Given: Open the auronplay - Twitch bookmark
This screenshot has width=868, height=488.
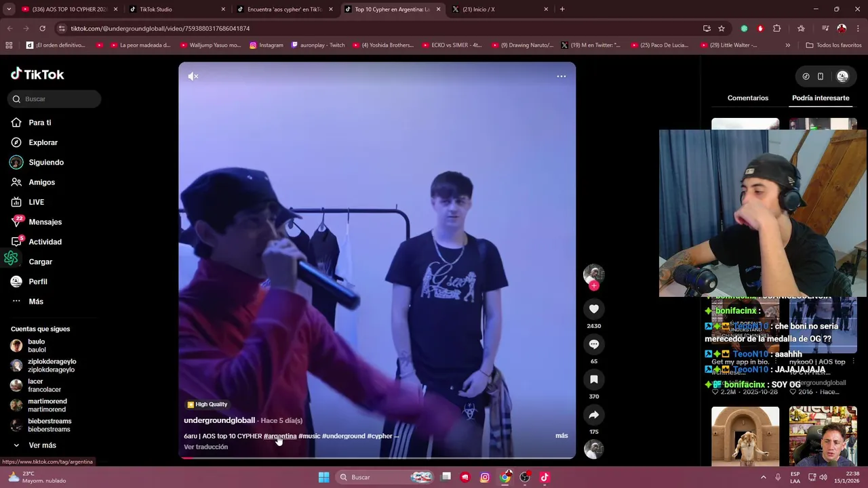Looking at the screenshot, I should pos(318,45).
